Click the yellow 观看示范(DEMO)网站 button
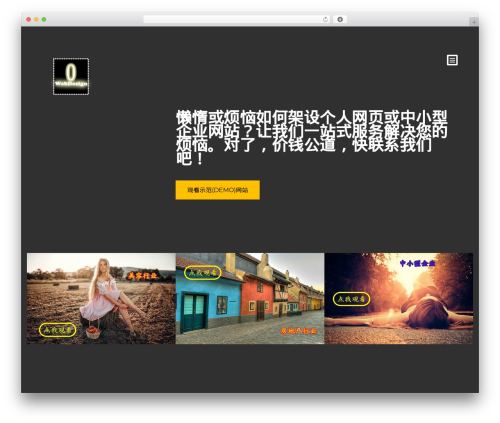 tap(218, 190)
